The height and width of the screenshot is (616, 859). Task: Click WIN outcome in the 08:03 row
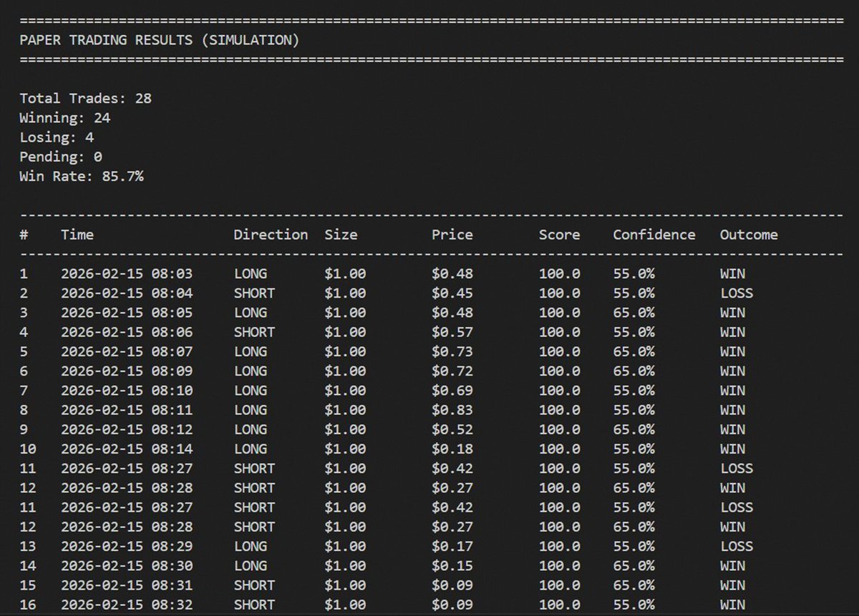732,274
